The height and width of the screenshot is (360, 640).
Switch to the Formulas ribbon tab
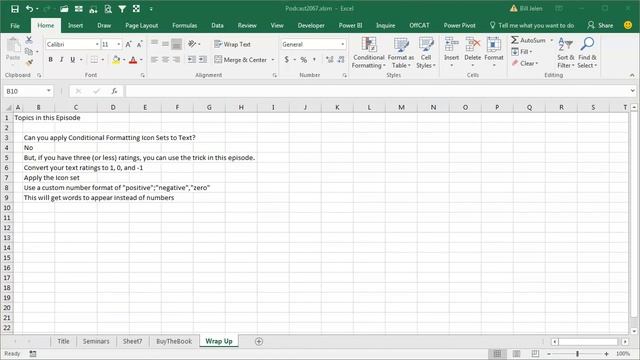(184, 25)
